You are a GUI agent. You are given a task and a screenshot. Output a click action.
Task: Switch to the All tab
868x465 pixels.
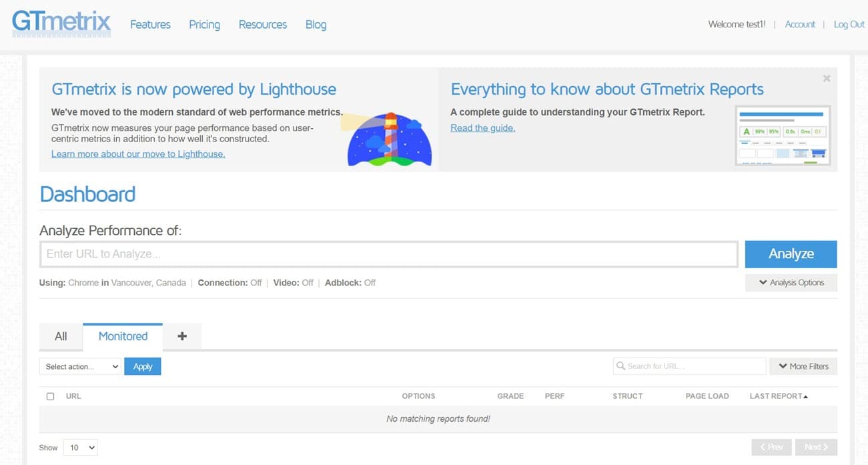(61, 336)
